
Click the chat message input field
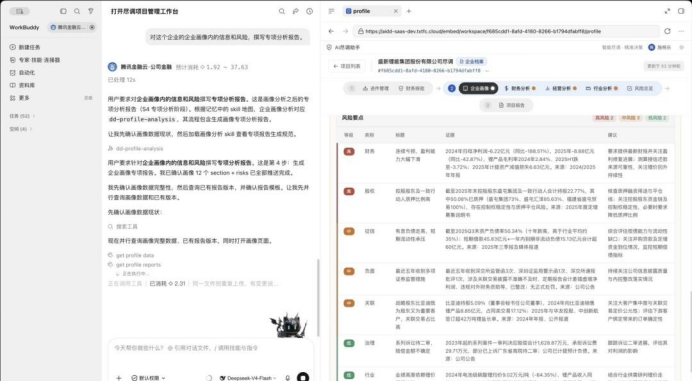click(x=210, y=348)
